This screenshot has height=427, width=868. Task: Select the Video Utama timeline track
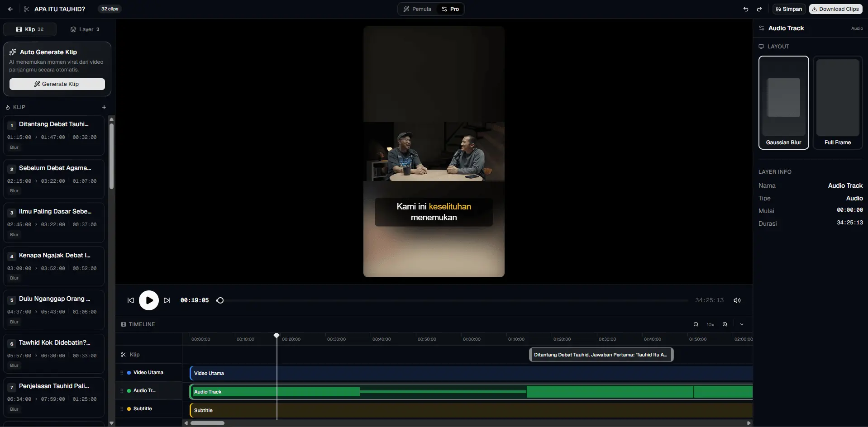pyautogui.click(x=471, y=373)
